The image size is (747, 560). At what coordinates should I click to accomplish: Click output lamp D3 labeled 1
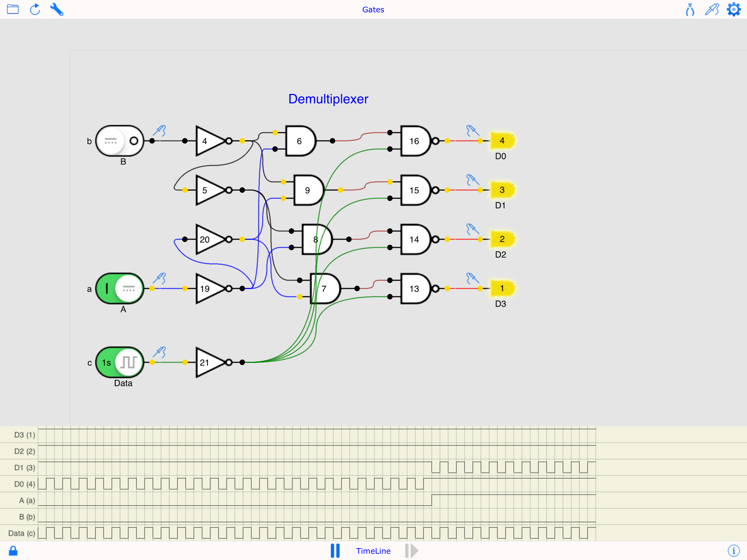502,288
